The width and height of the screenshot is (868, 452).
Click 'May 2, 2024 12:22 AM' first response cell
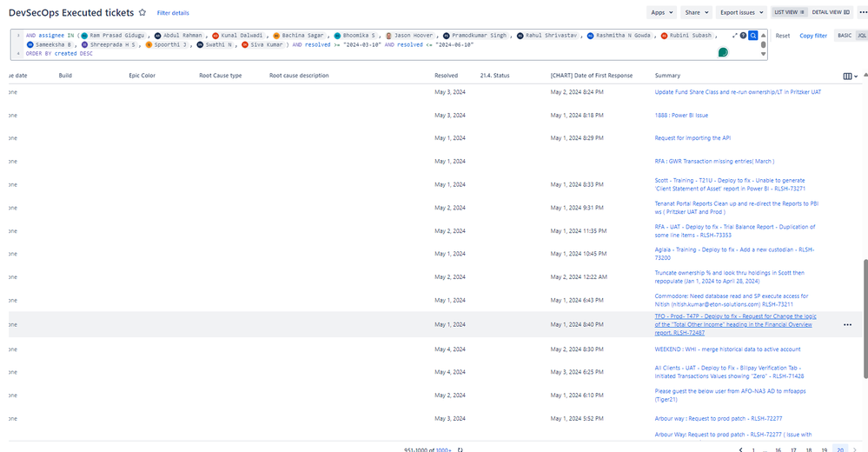(x=579, y=277)
